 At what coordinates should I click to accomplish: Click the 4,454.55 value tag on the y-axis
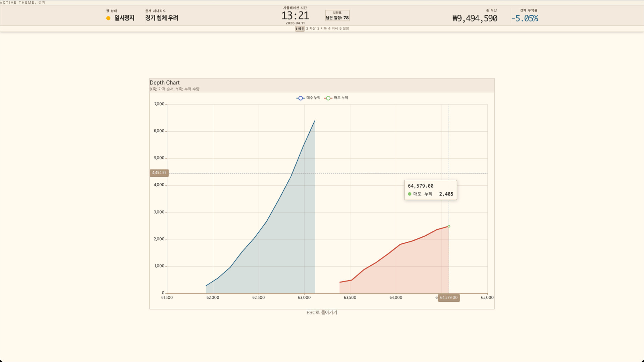click(159, 173)
